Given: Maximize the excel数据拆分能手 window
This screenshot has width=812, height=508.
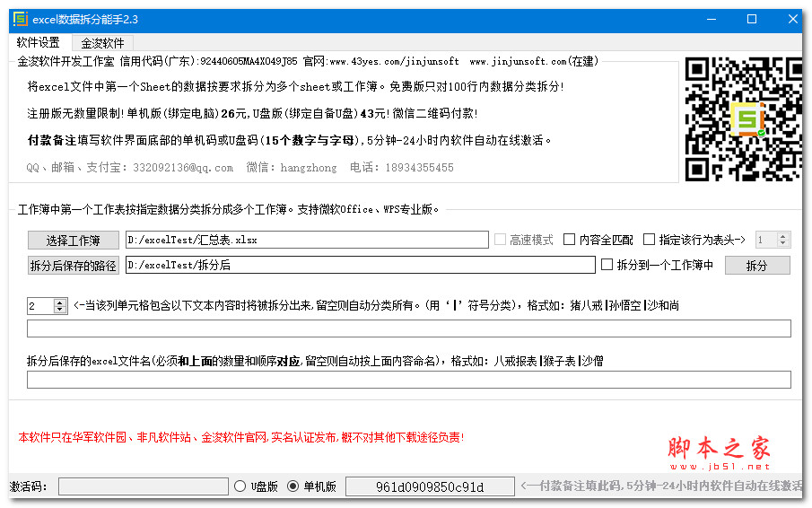Looking at the screenshot, I should 752,19.
